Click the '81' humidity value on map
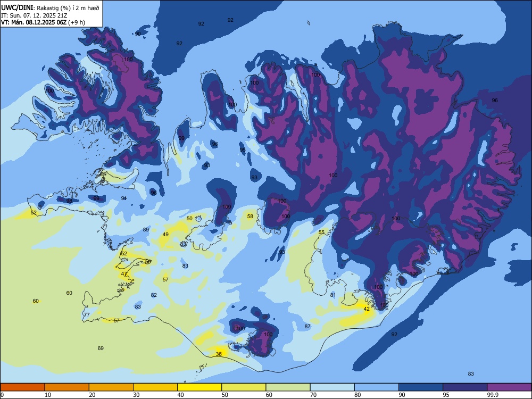532x399 pixels. click(333, 295)
